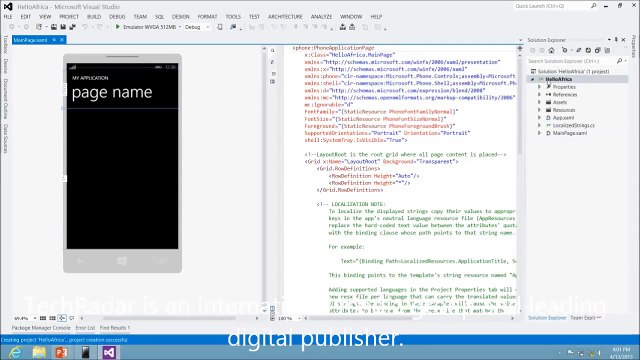
Task: Select Solution 'HelloAfrica' root node
Action: (573, 71)
